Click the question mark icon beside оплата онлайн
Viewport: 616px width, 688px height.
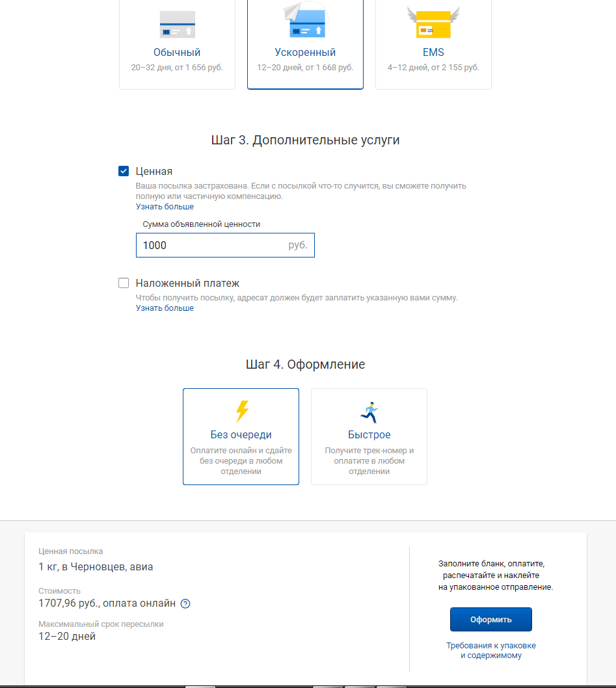click(x=185, y=603)
